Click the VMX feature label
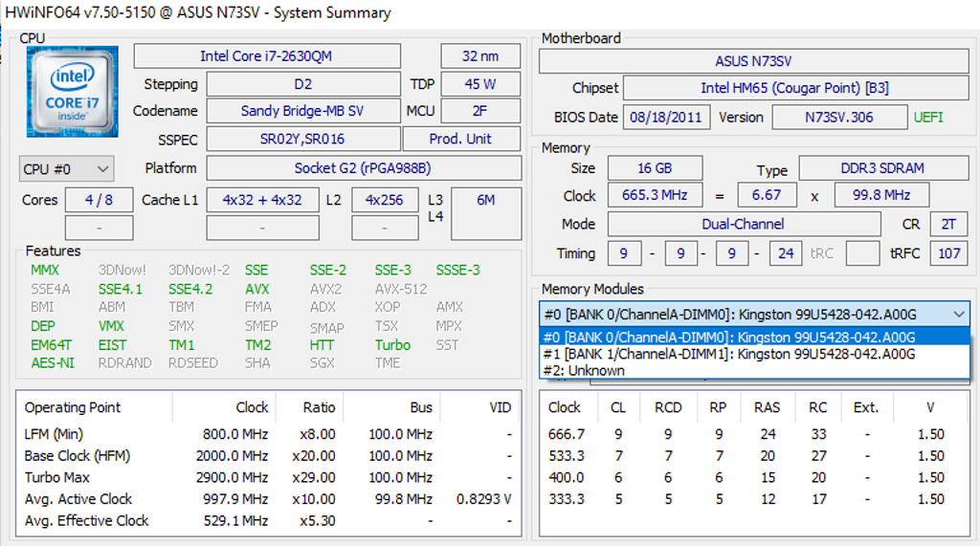Image resolution: width=980 pixels, height=546 pixels. click(111, 326)
